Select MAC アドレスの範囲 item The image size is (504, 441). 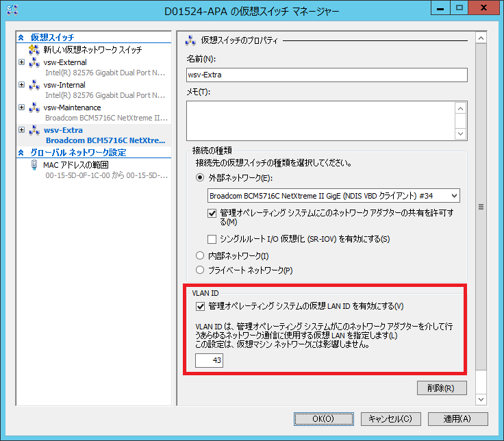tap(76, 165)
